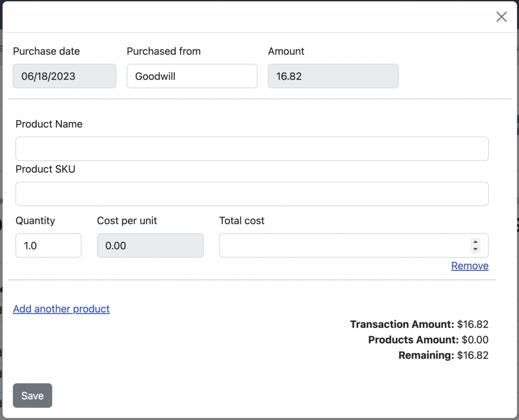Click the Cost per unit field showing 0.00
The image size is (519, 420).
pyautogui.click(x=150, y=245)
